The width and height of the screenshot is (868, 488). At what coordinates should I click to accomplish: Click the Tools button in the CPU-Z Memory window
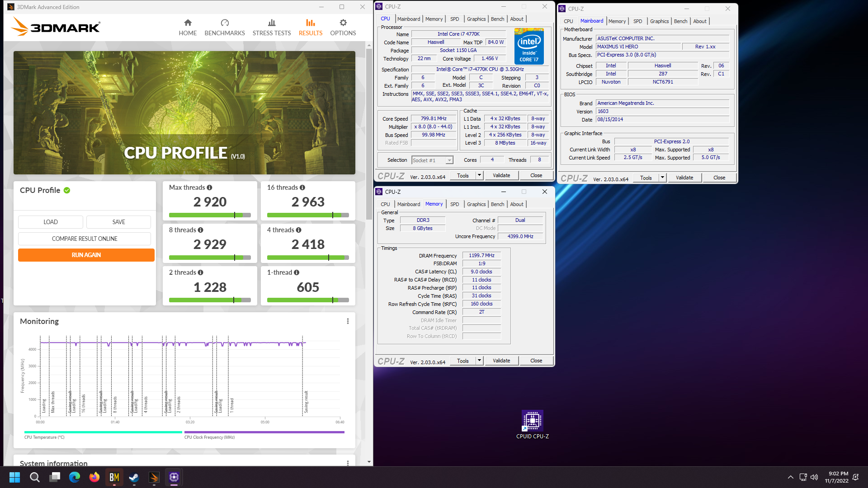(463, 361)
